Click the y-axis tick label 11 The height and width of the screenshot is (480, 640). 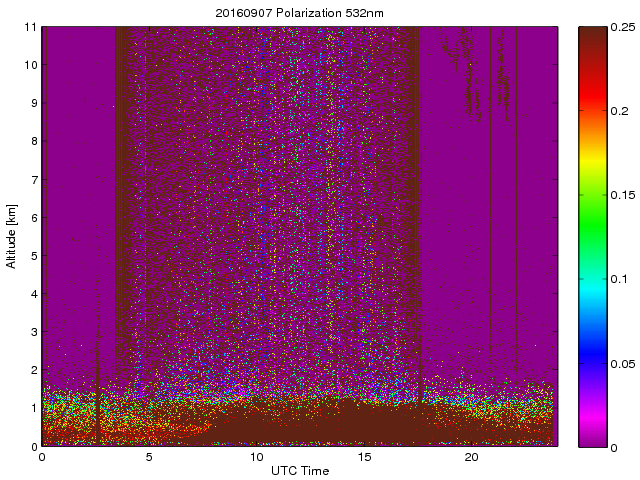31,27
